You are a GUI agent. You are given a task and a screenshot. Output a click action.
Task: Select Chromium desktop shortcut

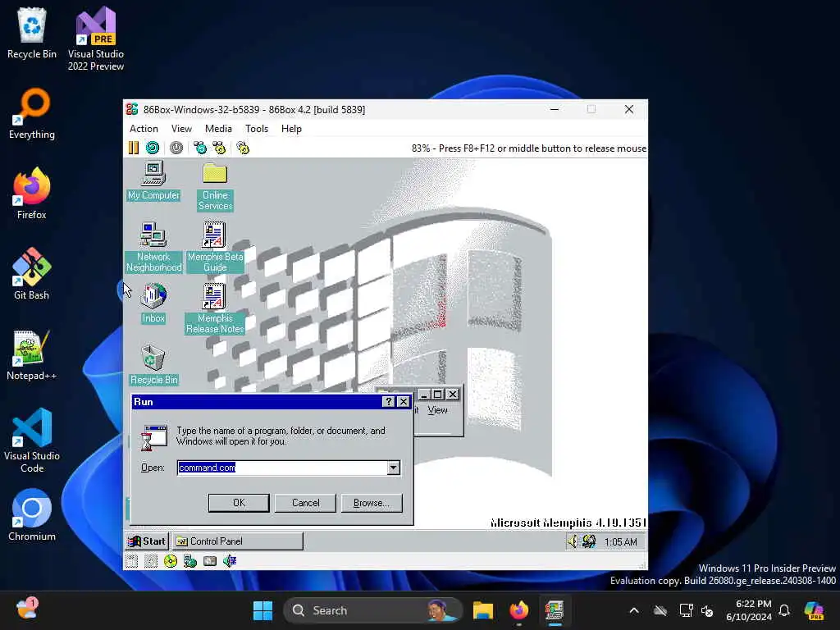click(x=32, y=515)
